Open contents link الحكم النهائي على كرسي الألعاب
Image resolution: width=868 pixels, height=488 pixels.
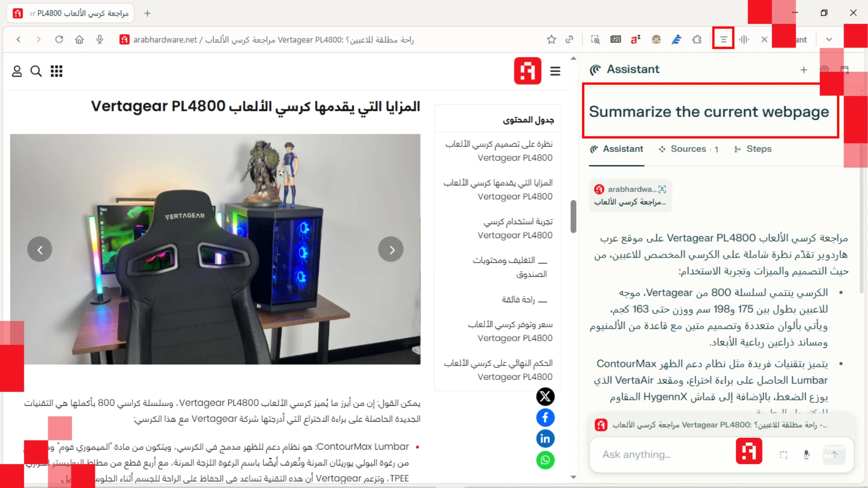tap(498, 370)
